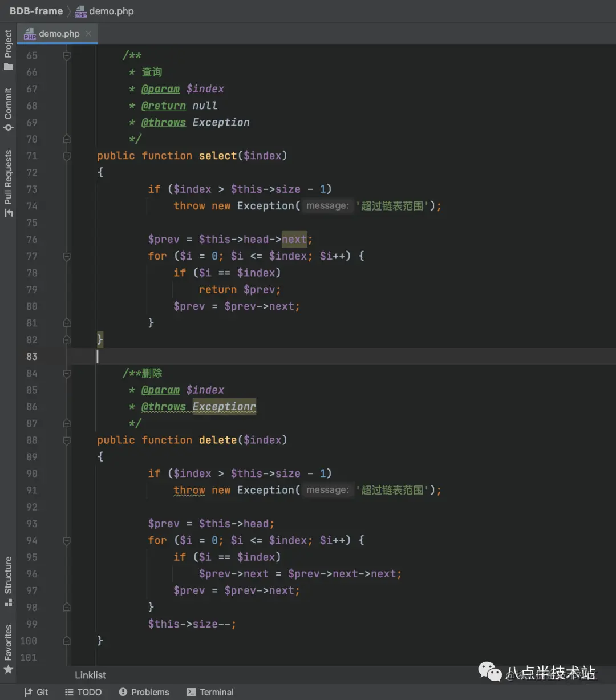Click the '@param' tag on line 67
This screenshot has width=616, height=700.
(160, 89)
